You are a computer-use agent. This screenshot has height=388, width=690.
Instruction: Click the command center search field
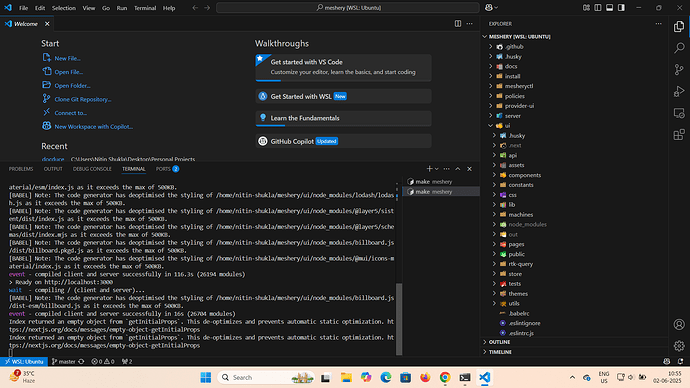click(348, 7)
